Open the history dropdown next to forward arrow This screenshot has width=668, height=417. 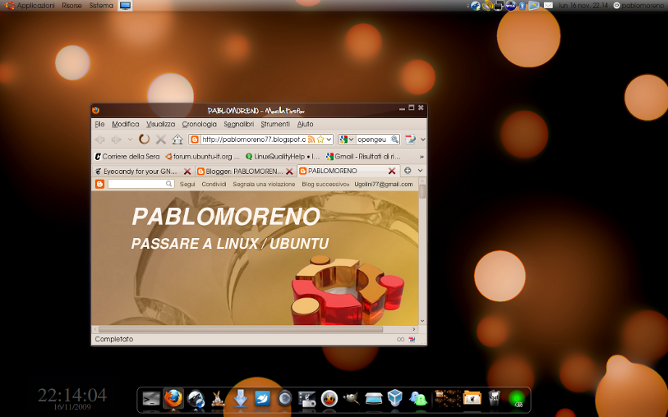(x=130, y=139)
